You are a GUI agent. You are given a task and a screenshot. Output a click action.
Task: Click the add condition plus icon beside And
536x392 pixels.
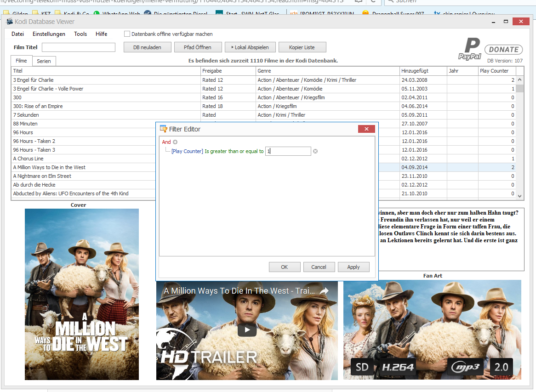click(175, 142)
